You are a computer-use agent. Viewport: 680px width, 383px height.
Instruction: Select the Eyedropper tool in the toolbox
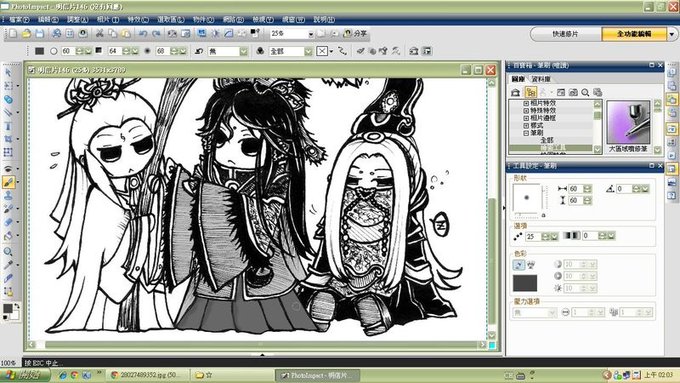click(8, 265)
